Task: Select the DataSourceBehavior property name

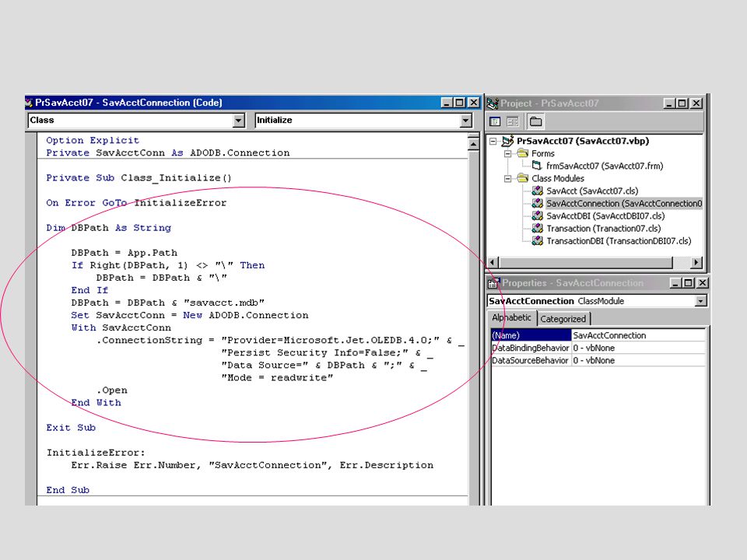Action: tap(530, 360)
